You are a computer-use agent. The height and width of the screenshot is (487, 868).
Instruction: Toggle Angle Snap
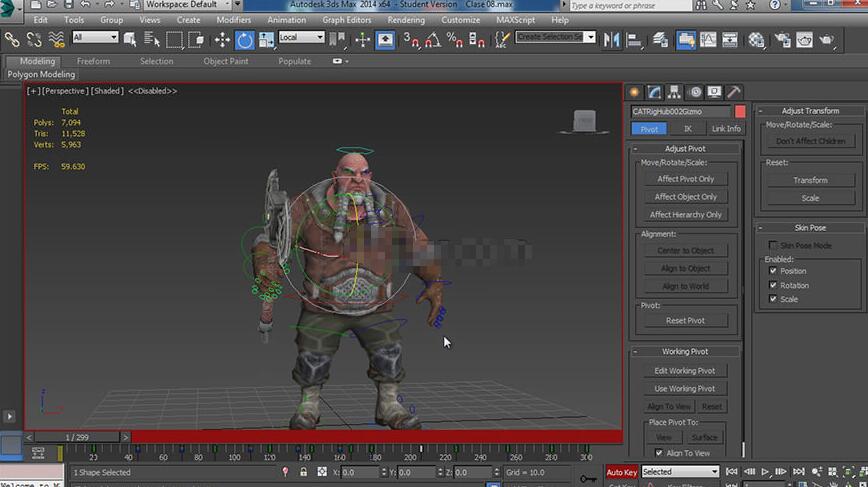pyautogui.click(x=433, y=39)
